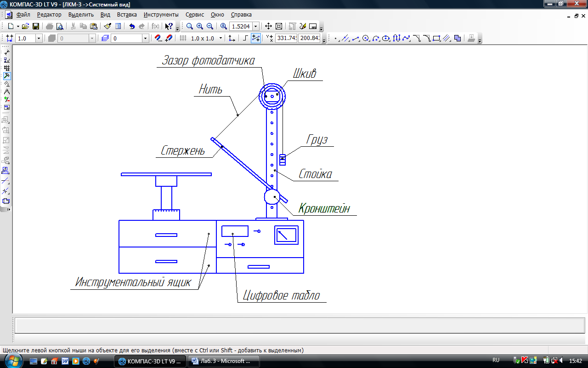Paste from clipboard using the toolbar icon
Viewport: 588px width, 368px height.
click(x=94, y=26)
